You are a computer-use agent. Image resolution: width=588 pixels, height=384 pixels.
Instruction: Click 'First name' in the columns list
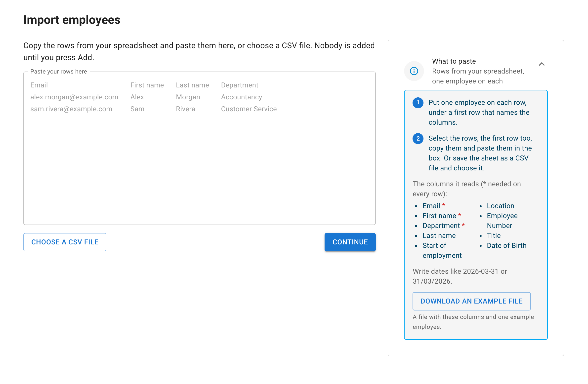tap(439, 216)
